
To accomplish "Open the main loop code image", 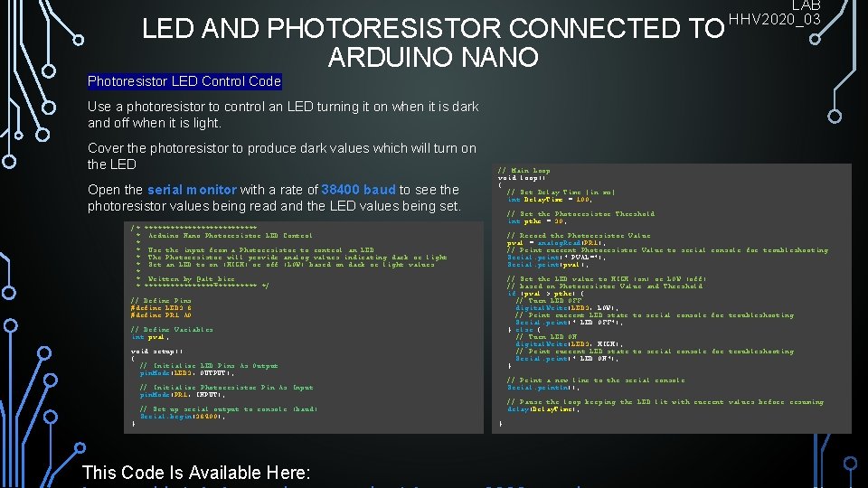I will (672, 299).
